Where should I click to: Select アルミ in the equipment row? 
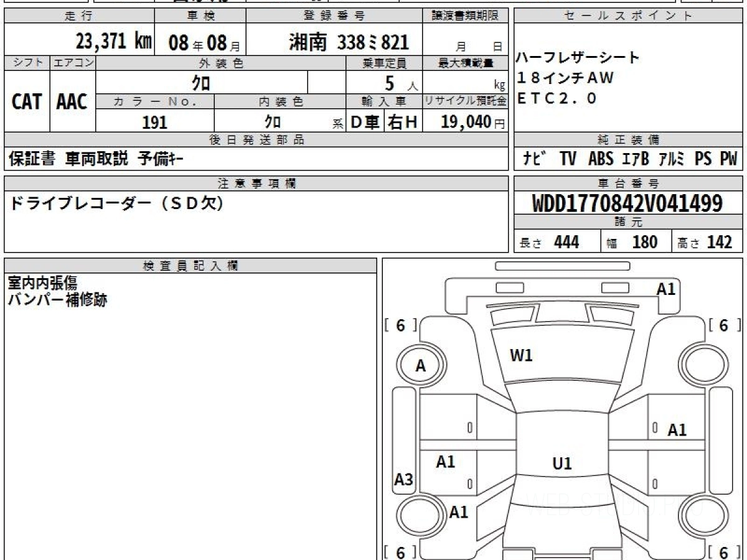point(672,159)
